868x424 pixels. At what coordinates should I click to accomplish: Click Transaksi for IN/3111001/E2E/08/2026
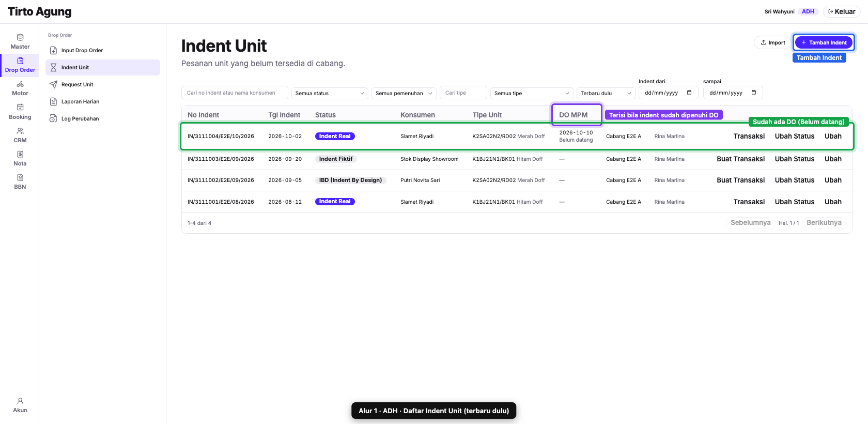(x=749, y=202)
